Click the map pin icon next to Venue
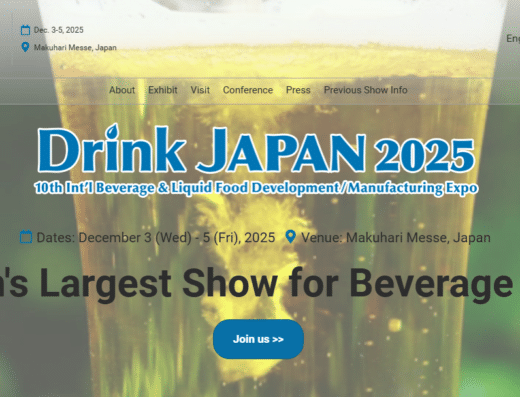Viewport: 520px width, 397px height. coord(291,237)
